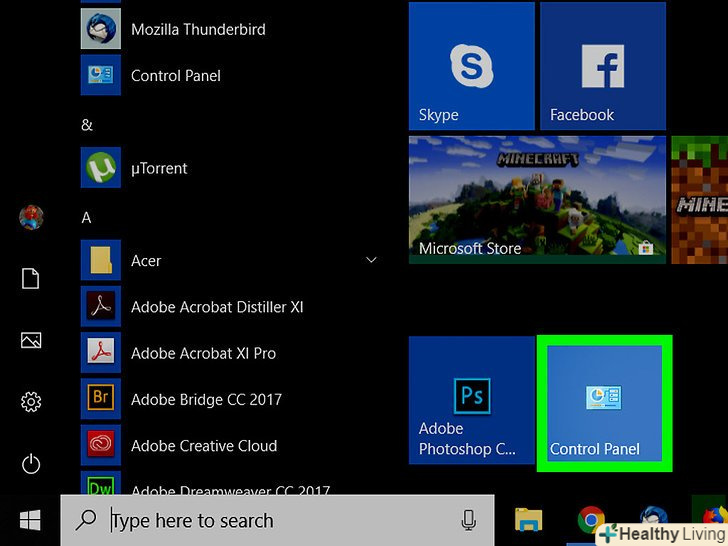Open the Facebook tile

point(603,66)
